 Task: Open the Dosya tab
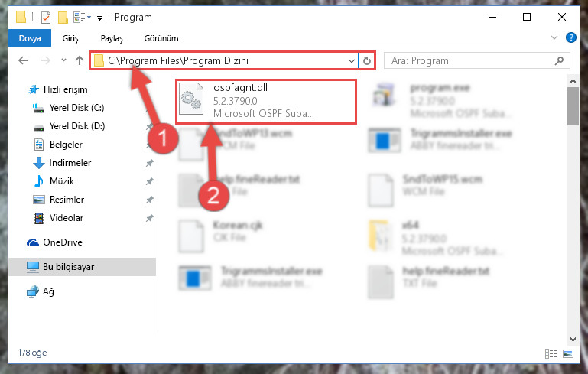30,38
